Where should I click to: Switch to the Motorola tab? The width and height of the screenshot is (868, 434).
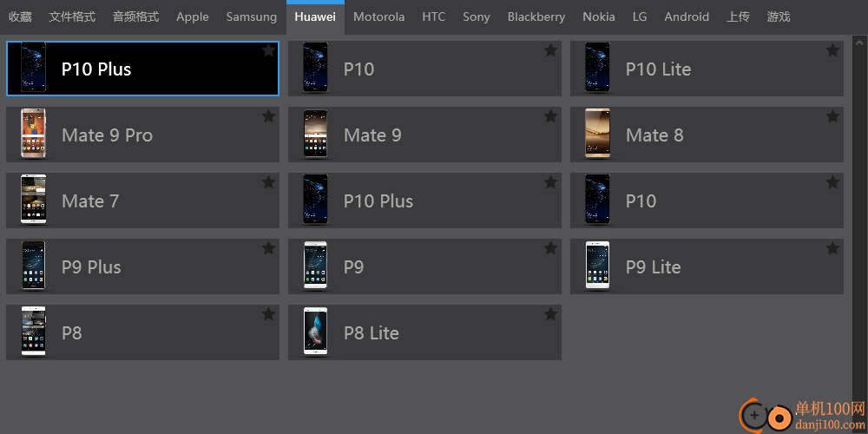(378, 17)
